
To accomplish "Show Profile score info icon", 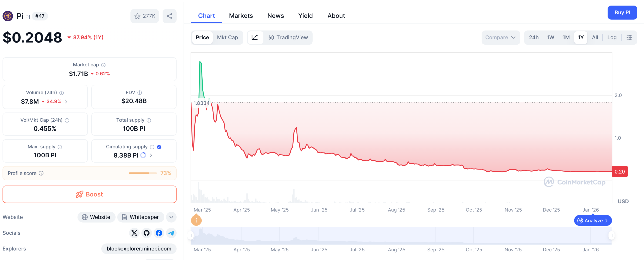I will 41,173.
